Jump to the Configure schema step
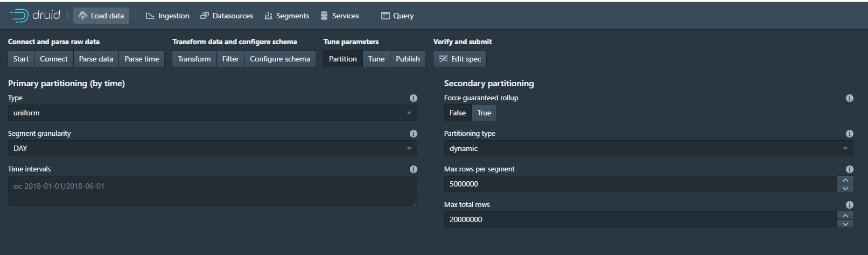The width and height of the screenshot is (868, 255). 279,59
